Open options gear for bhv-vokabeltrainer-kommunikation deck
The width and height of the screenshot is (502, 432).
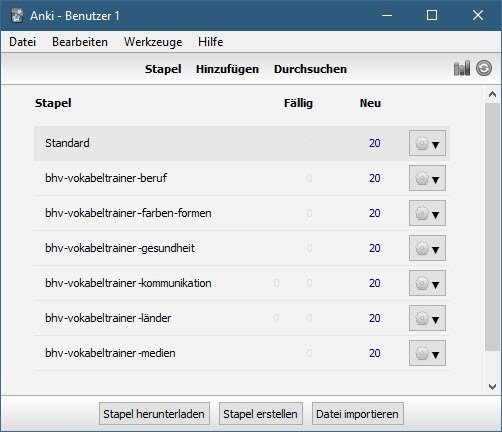pyautogui.click(x=427, y=283)
